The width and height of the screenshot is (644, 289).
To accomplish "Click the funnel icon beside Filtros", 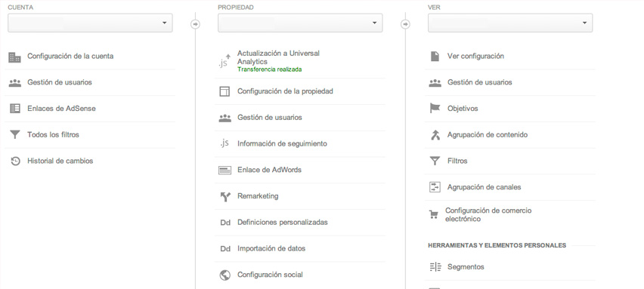I will [x=435, y=161].
